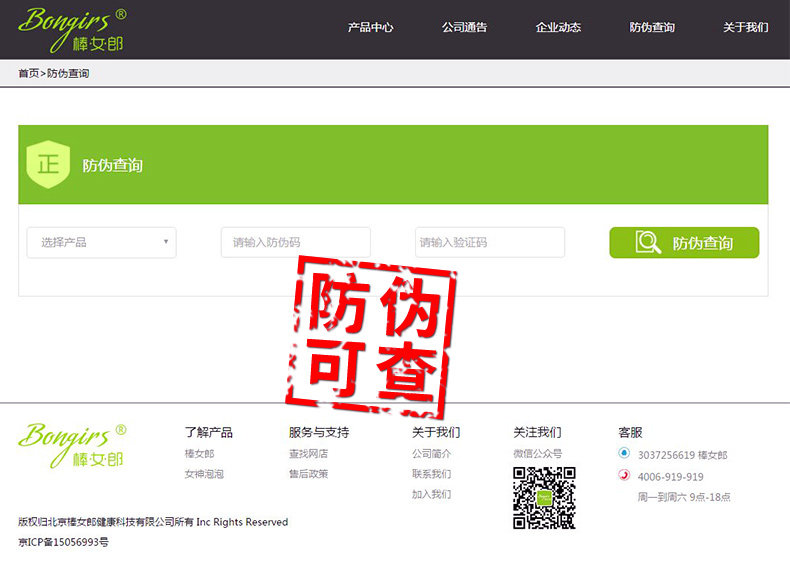Focus the 请输入验证码 input field

pos(490,242)
